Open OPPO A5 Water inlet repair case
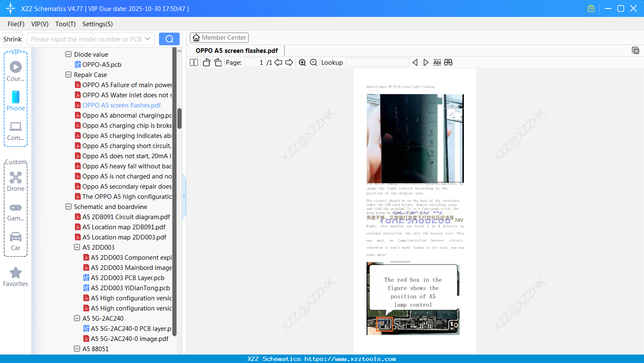The width and height of the screenshot is (644, 363). (127, 95)
